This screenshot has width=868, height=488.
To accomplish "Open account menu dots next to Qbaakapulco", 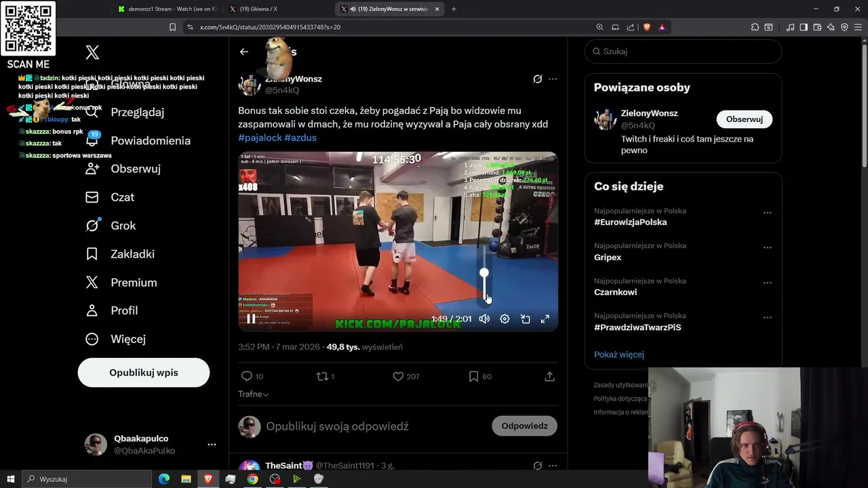I will (212, 445).
